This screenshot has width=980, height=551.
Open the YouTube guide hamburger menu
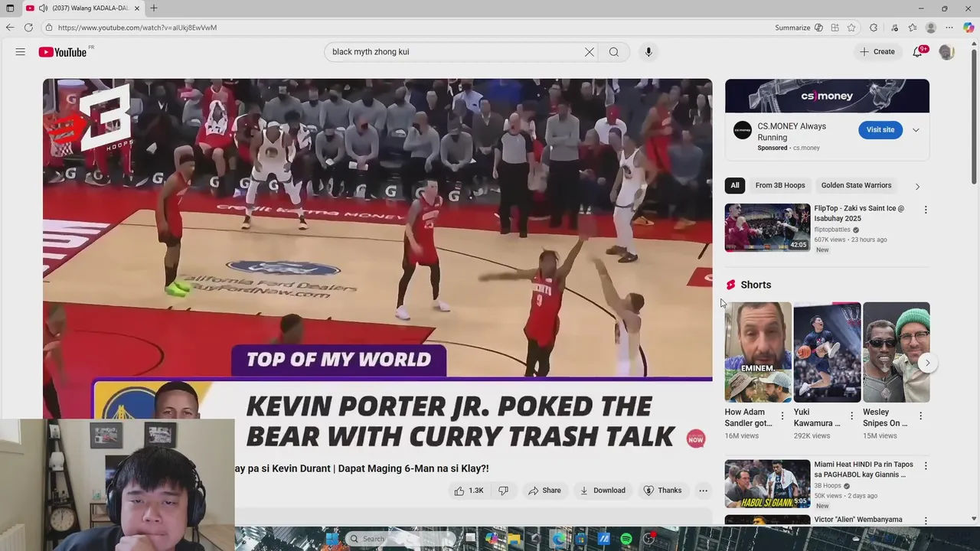21,52
